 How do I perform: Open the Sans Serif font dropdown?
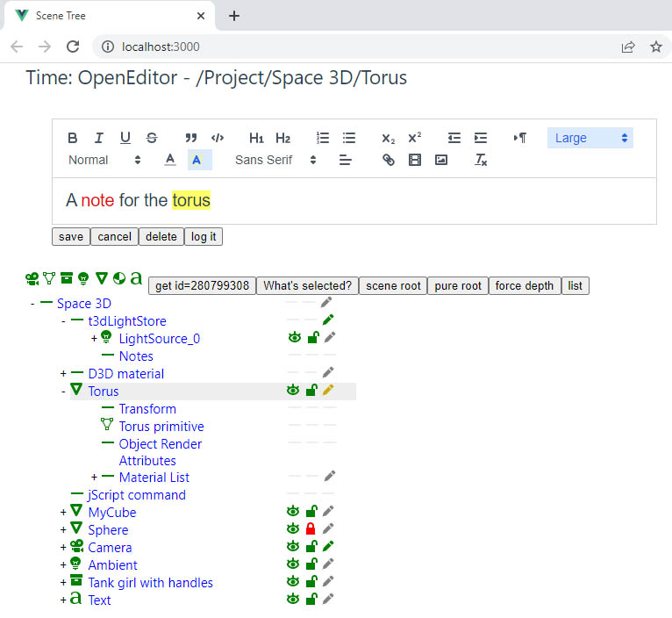pyautogui.click(x=275, y=160)
